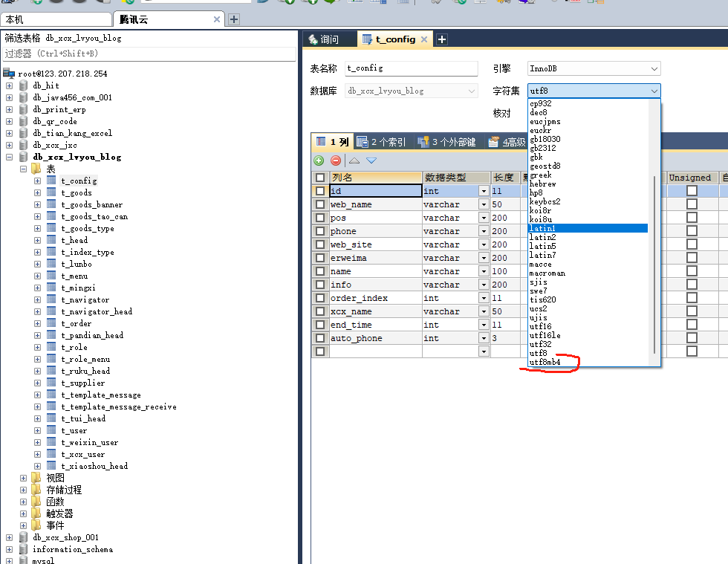Switch to the 询问 query tab
The height and width of the screenshot is (564, 728).
pos(325,39)
